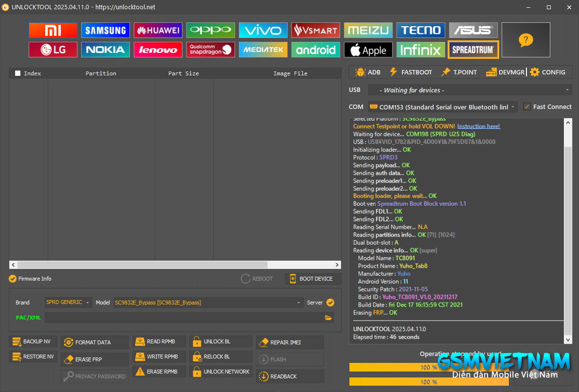This screenshot has height=392, width=579.
Task: Click the PRIVACY PASSWORD button
Action: coord(95,376)
